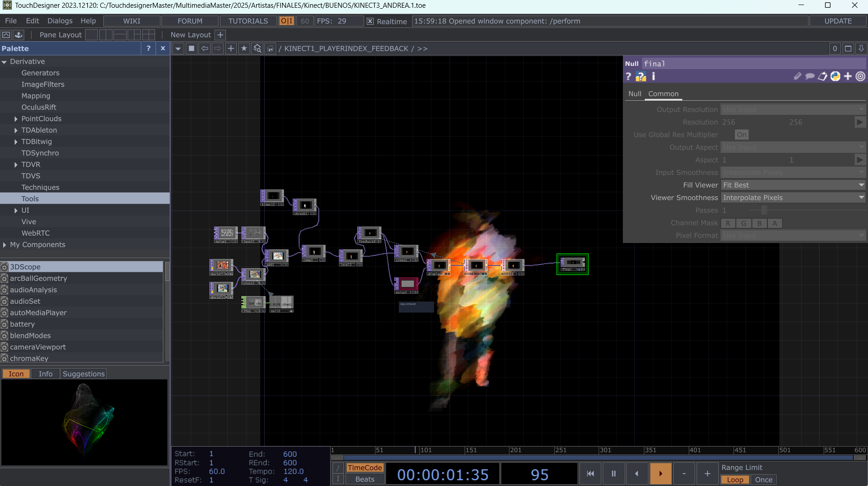Switch to the Null parameter tab
Viewport: 868px width, 486px height.
pyautogui.click(x=634, y=94)
